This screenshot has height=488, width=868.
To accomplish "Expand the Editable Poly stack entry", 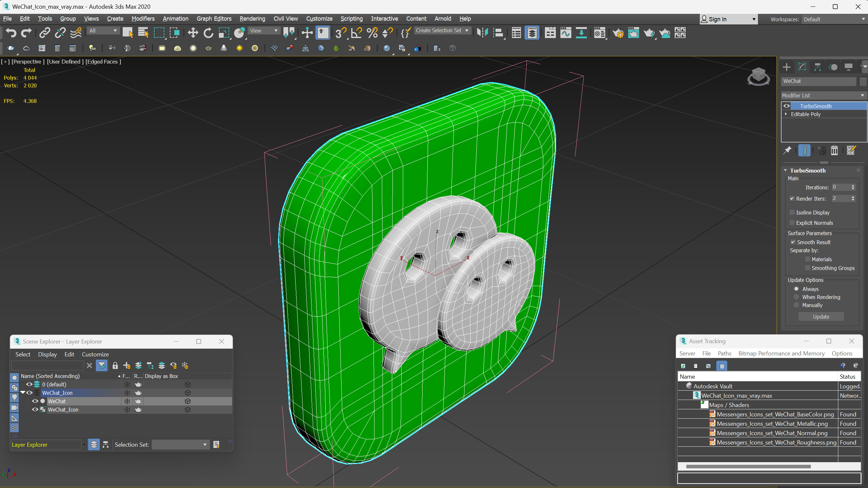I will tap(786, 114).
